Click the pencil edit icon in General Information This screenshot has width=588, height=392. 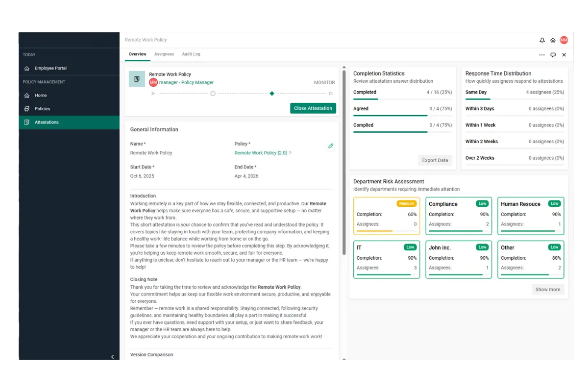pos(331,146)
